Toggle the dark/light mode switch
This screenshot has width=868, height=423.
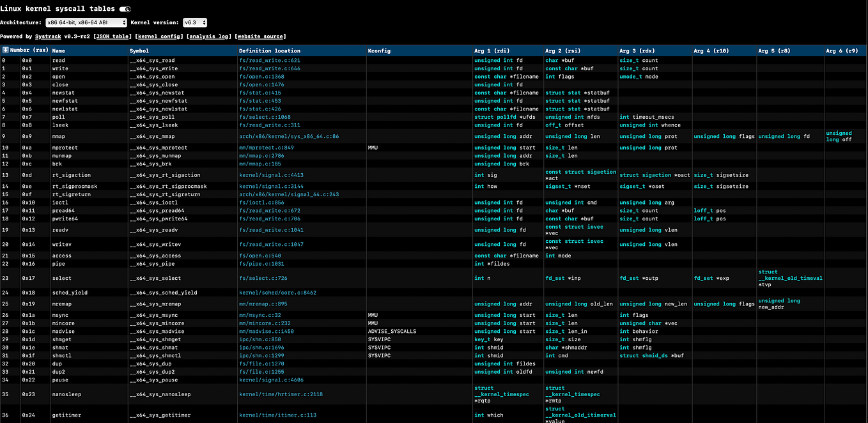tap(124, 8)
